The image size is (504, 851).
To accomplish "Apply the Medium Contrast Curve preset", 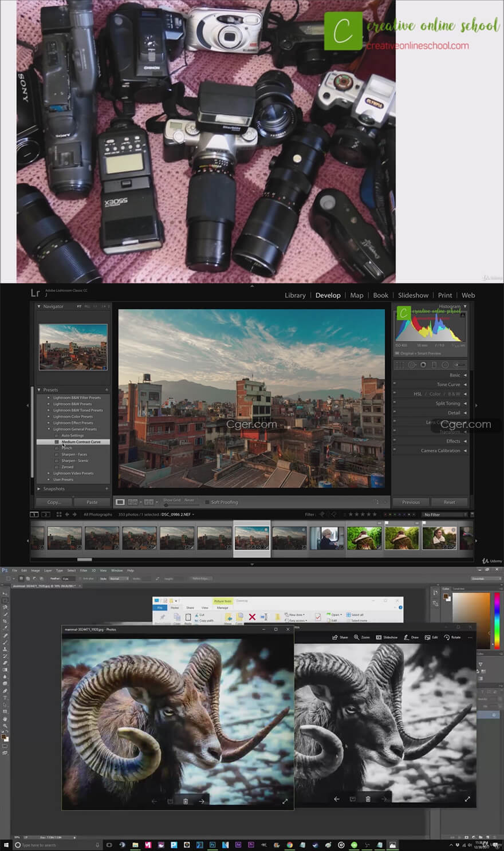I will point(81,442).
